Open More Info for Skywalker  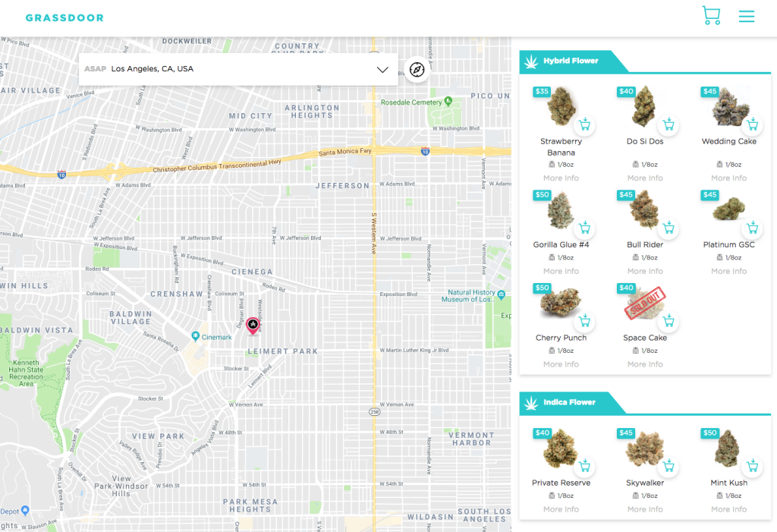point(645,509)
